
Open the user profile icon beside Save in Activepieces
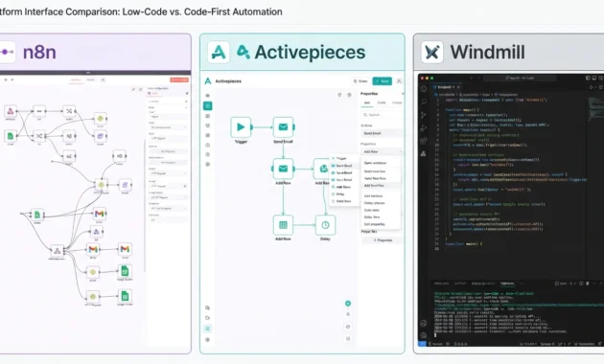(399, 81)
